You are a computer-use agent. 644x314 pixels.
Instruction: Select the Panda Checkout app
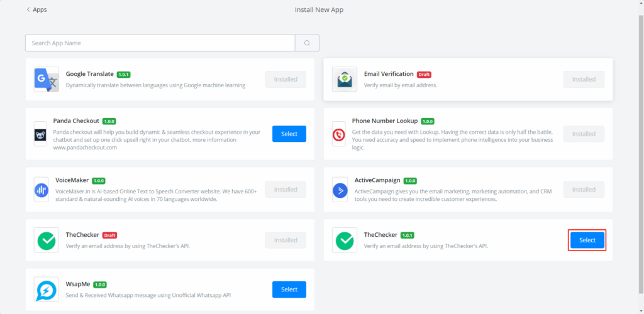[289, 134]
